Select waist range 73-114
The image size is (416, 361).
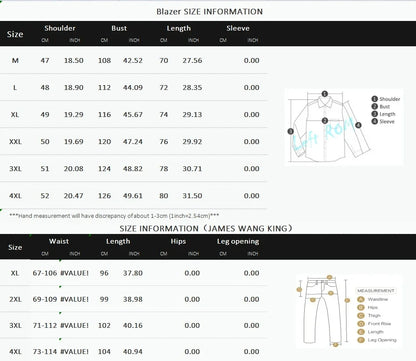pyautogui.click(x=45, y=352)
